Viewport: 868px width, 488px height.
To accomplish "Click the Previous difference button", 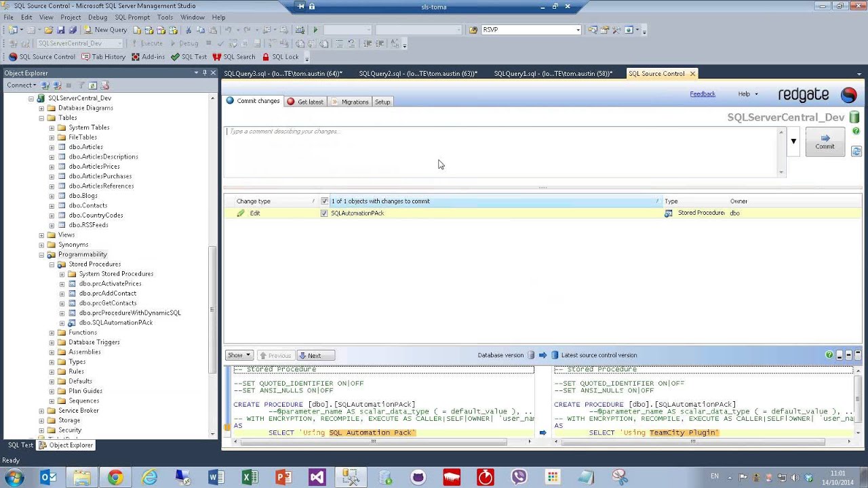I will coord(275,355).
